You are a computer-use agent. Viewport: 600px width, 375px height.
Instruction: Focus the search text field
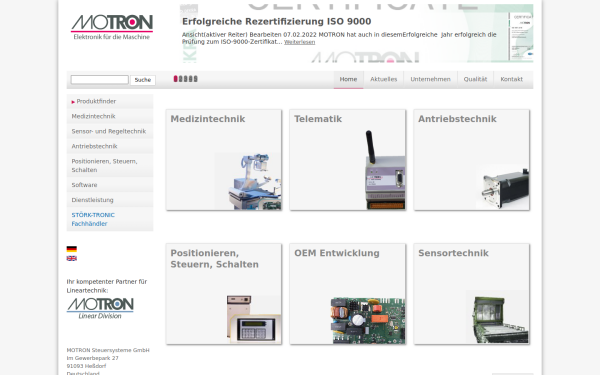pyautogui.click(x=99, y=80)
